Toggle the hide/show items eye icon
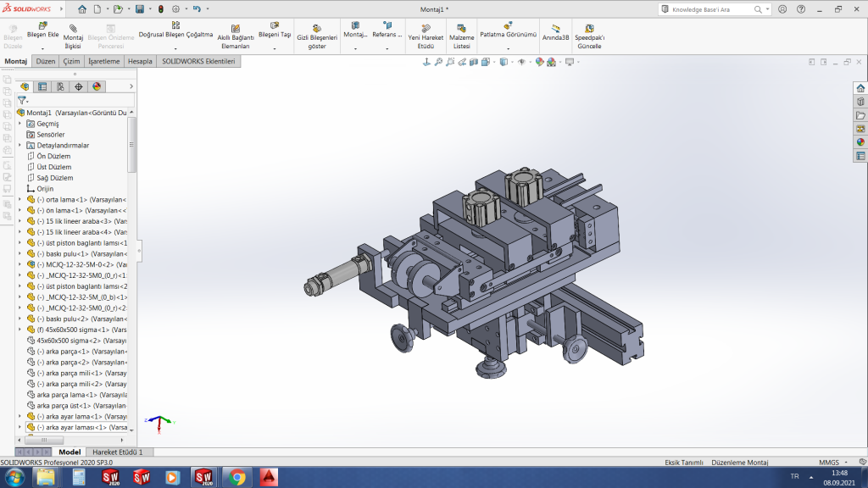 click(522, 63)
